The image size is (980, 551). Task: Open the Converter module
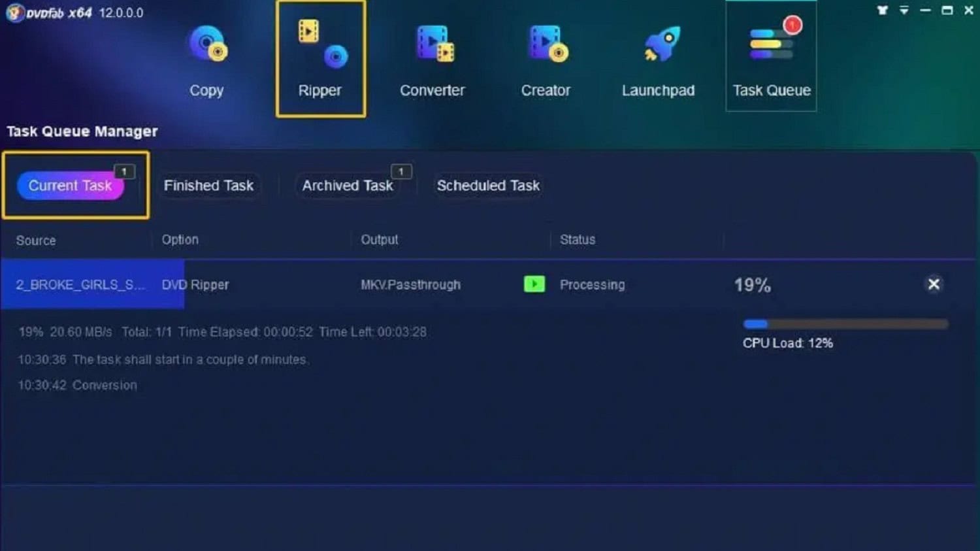pos(433,61)
